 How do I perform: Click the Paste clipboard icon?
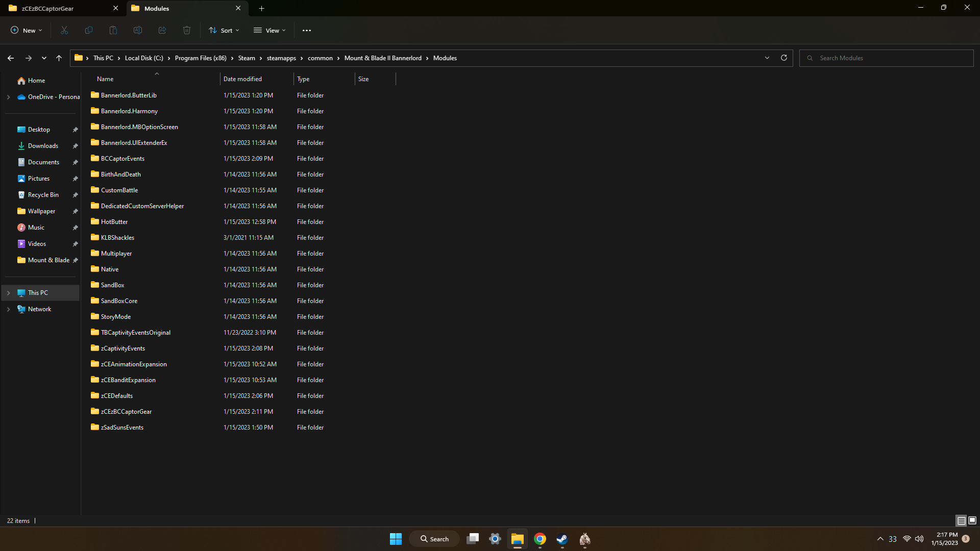pyautogui.click(x=113, y=31)
